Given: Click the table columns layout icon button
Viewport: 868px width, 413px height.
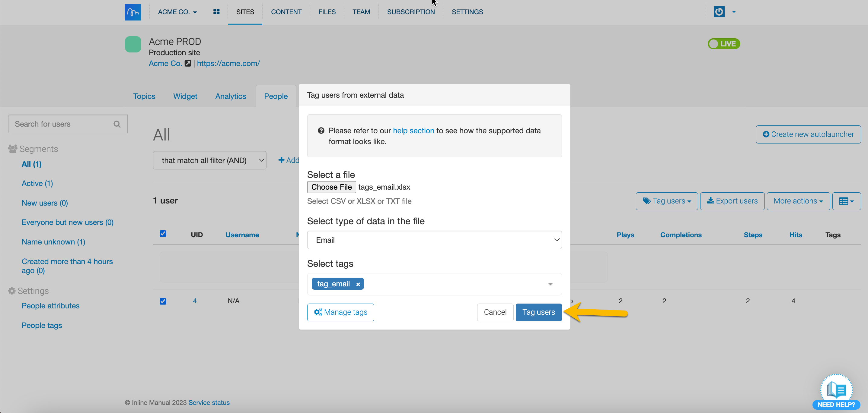Looking at the screenshot, I should (x=846, y=201).
